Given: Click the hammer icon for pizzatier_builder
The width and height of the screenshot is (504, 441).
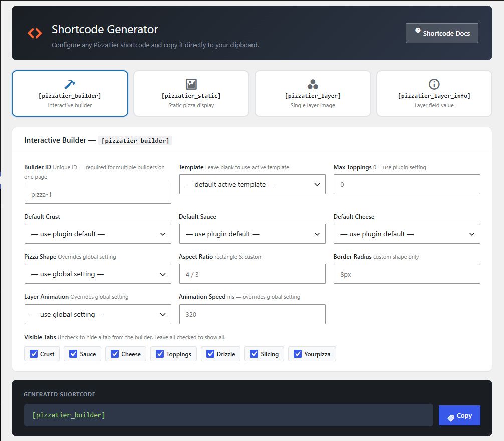Looking at the screenshot, I should point(70,84).
